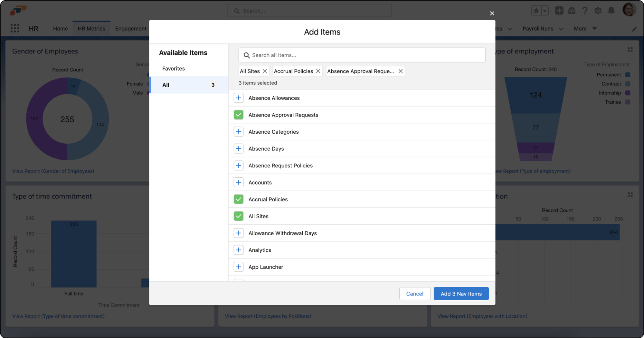Click the user profile avatar

coord(629,9)
